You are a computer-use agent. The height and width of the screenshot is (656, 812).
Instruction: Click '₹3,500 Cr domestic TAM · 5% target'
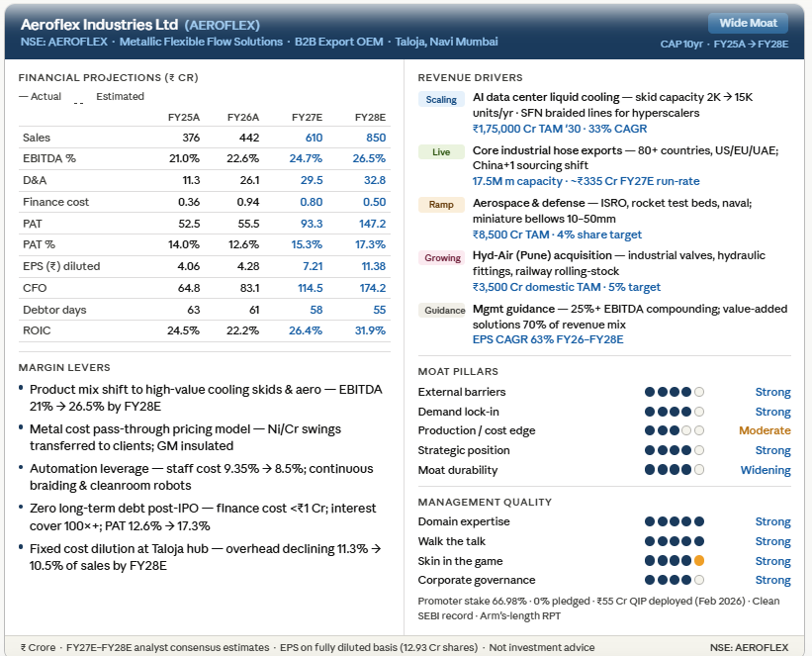point(567,287)
